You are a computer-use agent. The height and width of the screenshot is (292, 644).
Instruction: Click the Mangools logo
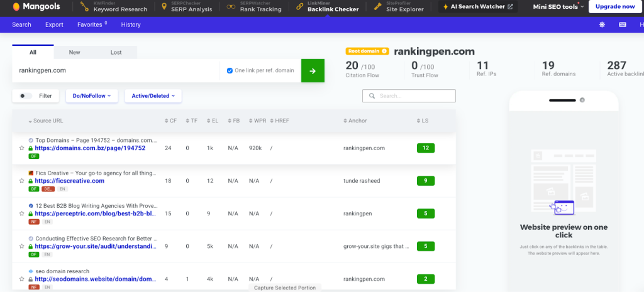(x=35, y=7)
